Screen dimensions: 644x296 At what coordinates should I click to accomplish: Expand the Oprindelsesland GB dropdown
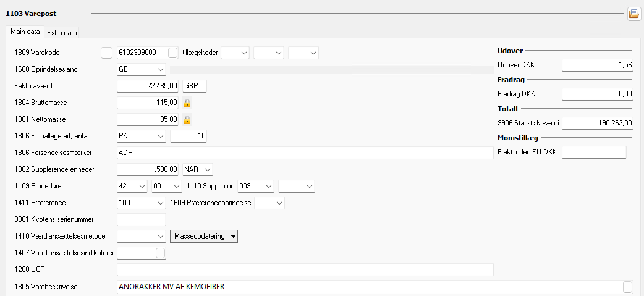pos(161,69)
